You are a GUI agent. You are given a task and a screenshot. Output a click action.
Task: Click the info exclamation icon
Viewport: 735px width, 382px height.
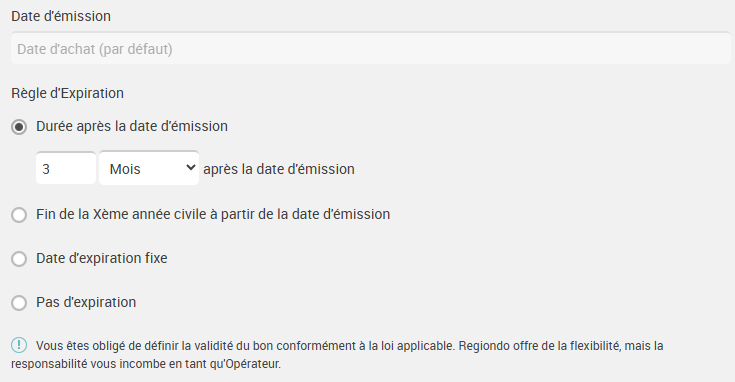click(19, 345)
